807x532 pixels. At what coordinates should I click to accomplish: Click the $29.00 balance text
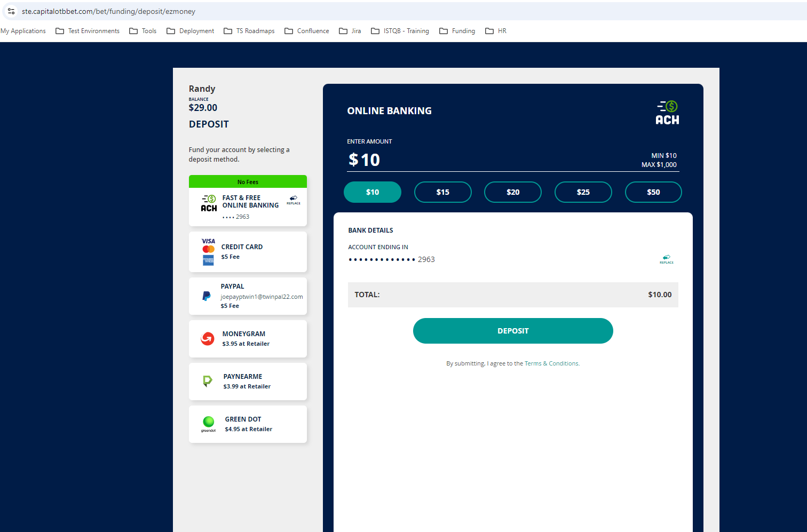(x=203, y=108)
